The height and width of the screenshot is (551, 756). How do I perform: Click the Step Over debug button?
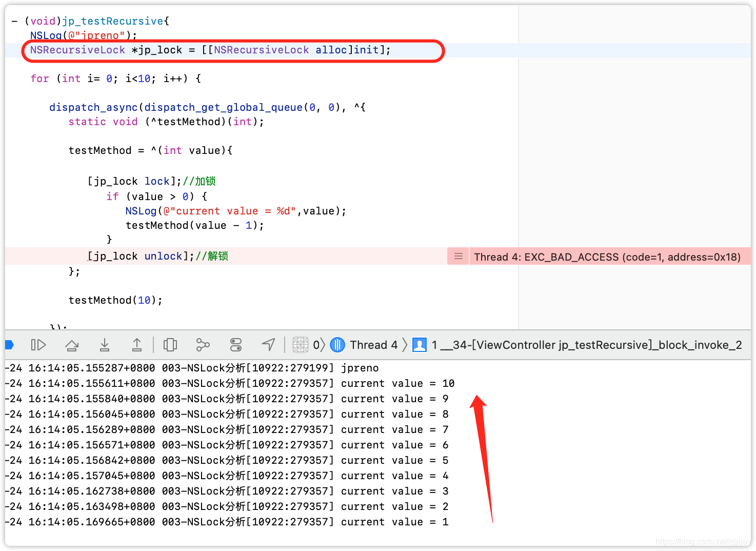(x=72, y=345)
